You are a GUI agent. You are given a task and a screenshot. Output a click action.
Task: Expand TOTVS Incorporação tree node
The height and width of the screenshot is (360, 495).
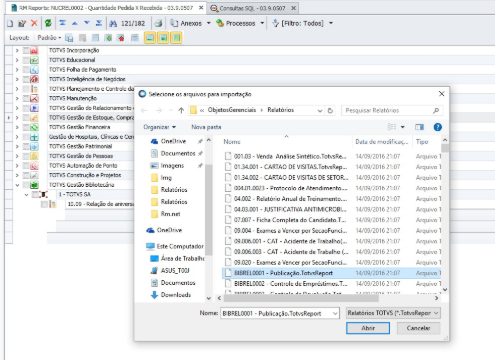pyautogui.click(x=17, y=51)
